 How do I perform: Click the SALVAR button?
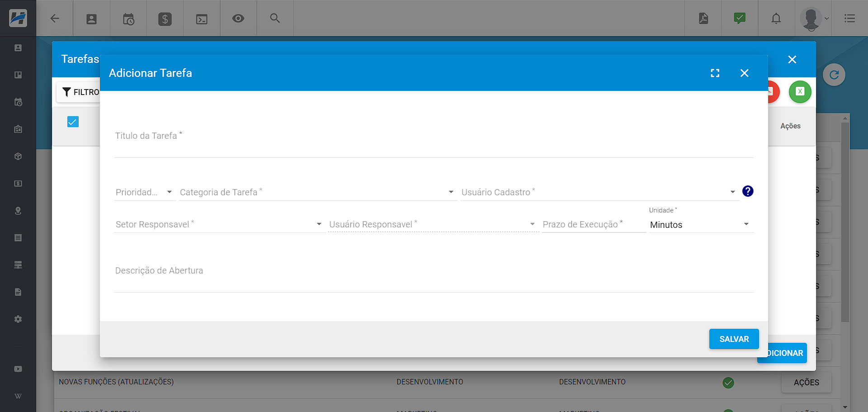(734, 339)
